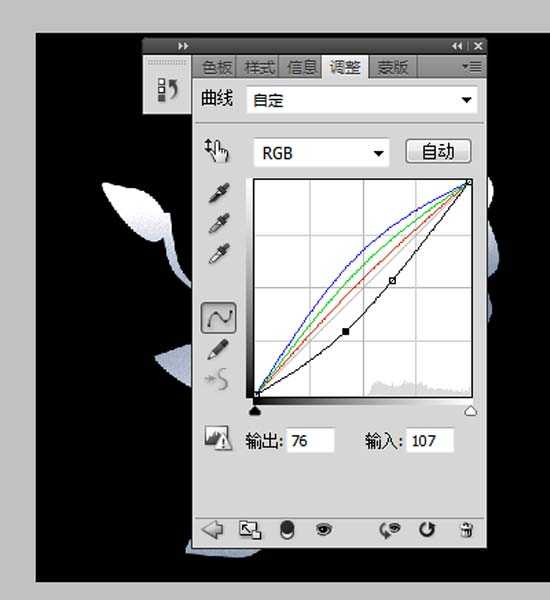The width and height of the screenshot is (550, 600).
Task: Click the histogram warning icon
Action: 218,438
